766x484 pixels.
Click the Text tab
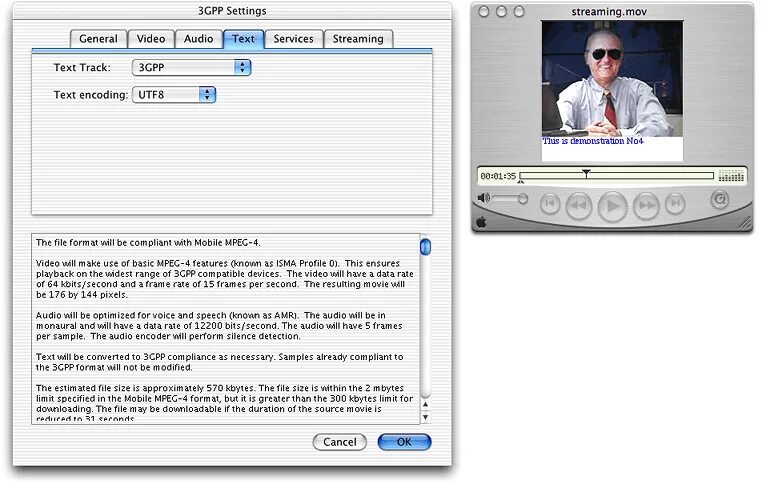pyautogui.click(x=243, y=39)
